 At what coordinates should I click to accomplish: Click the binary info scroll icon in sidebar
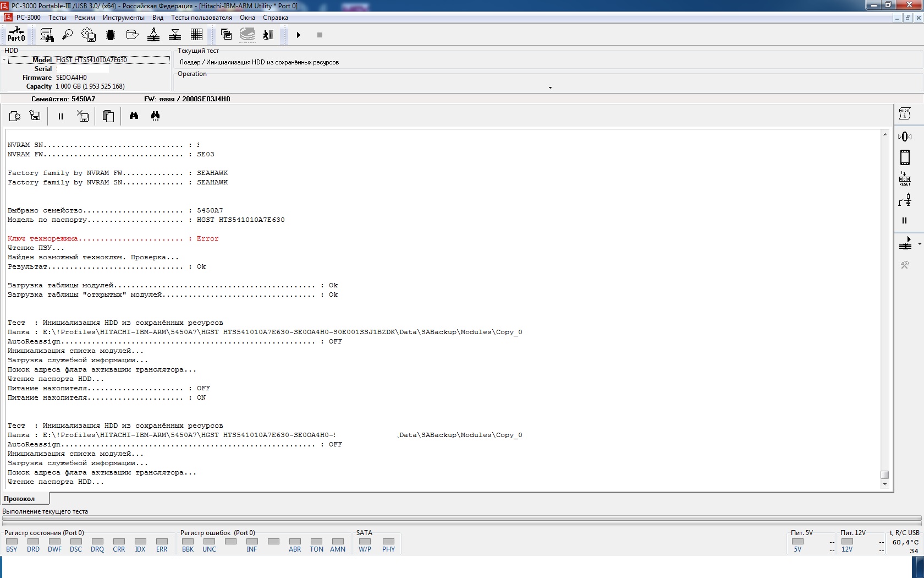point(905,113)
